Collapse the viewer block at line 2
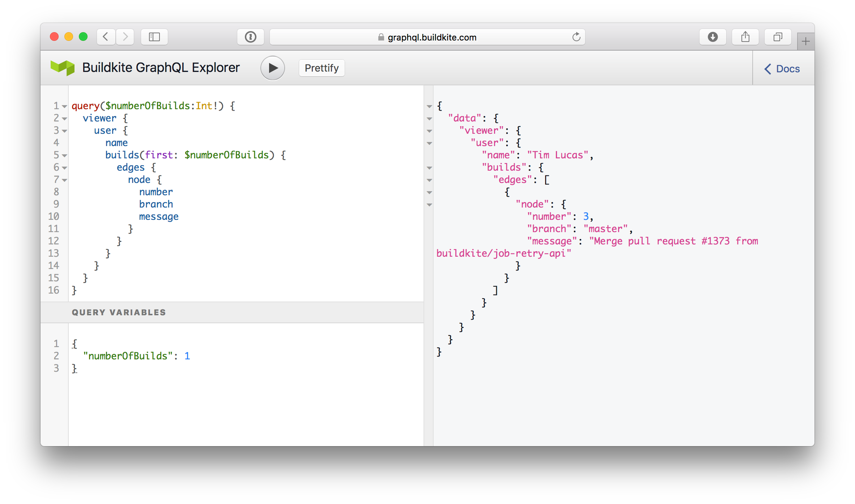 click(x=64, y=119)
